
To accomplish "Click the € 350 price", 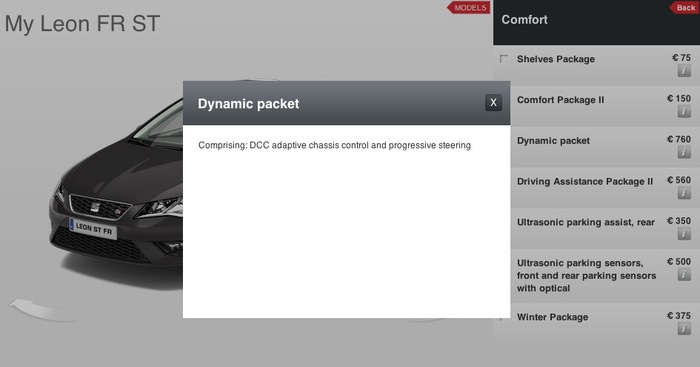I will [679, 221].
